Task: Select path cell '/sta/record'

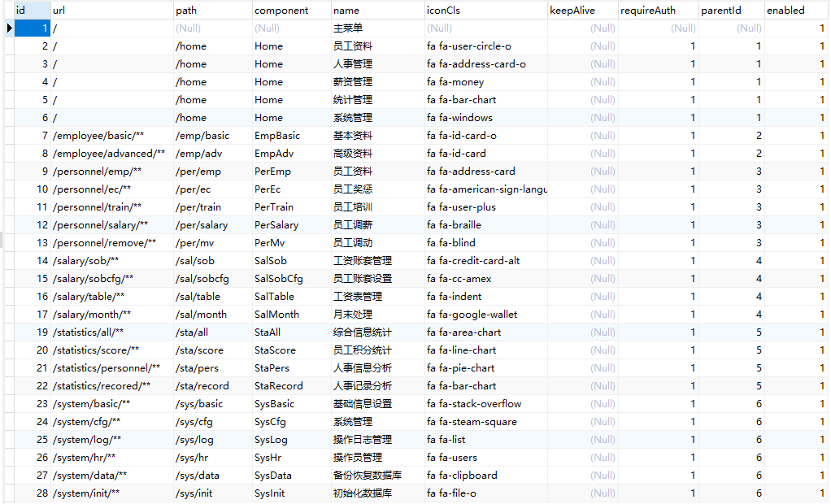Action: point(212,386)
